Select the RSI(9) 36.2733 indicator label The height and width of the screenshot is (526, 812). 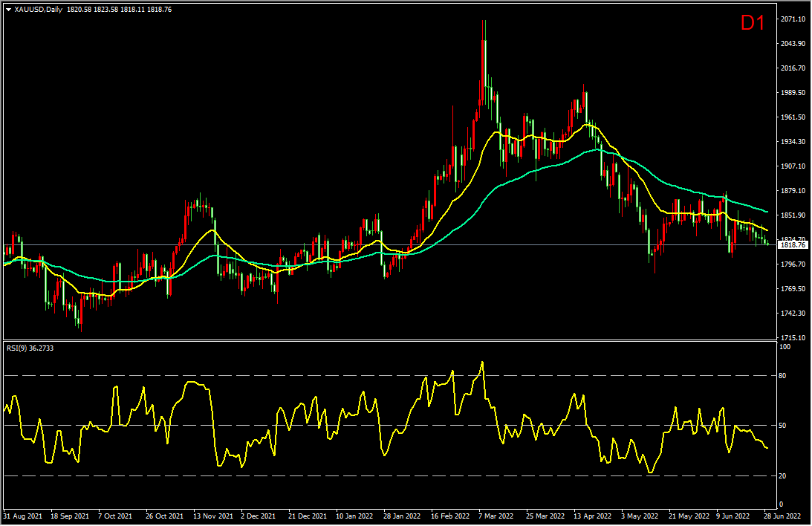pos(30,348)
